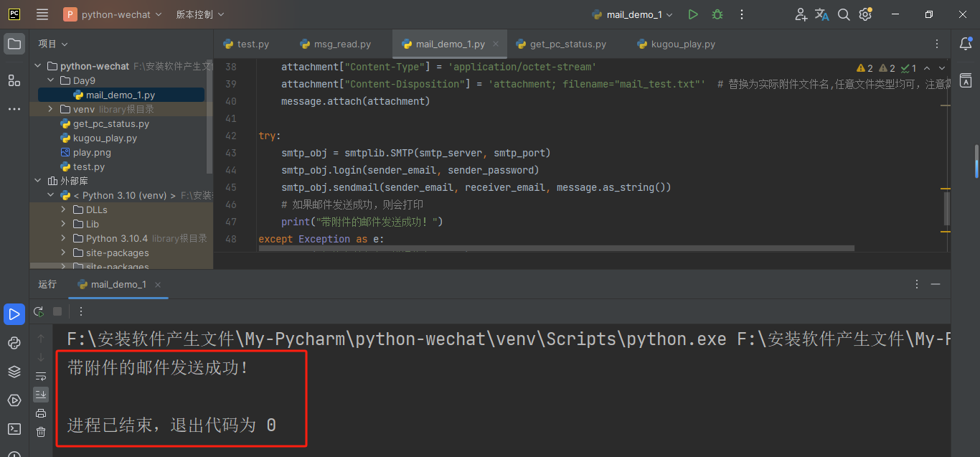
Task: Toggle soft-wrap in the run console
Action: (x=41, y=376)
